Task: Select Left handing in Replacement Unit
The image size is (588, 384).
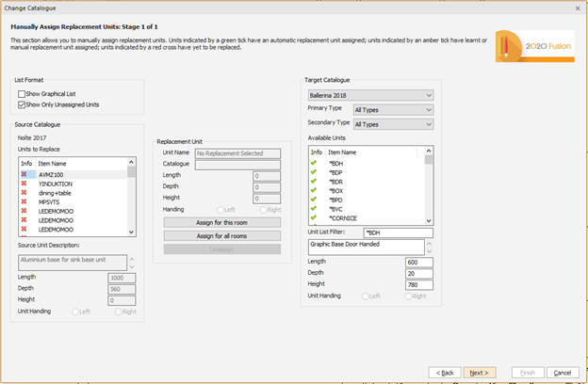Action: click(220, 210)
